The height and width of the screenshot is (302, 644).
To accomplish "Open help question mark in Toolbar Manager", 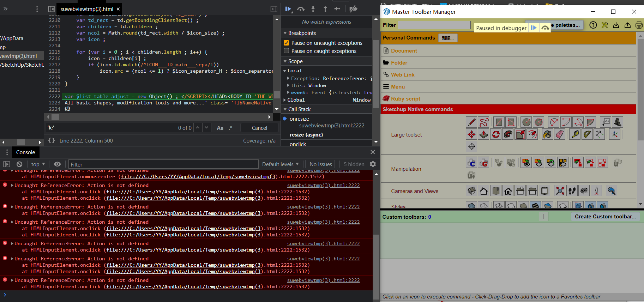I will [593, 25].
